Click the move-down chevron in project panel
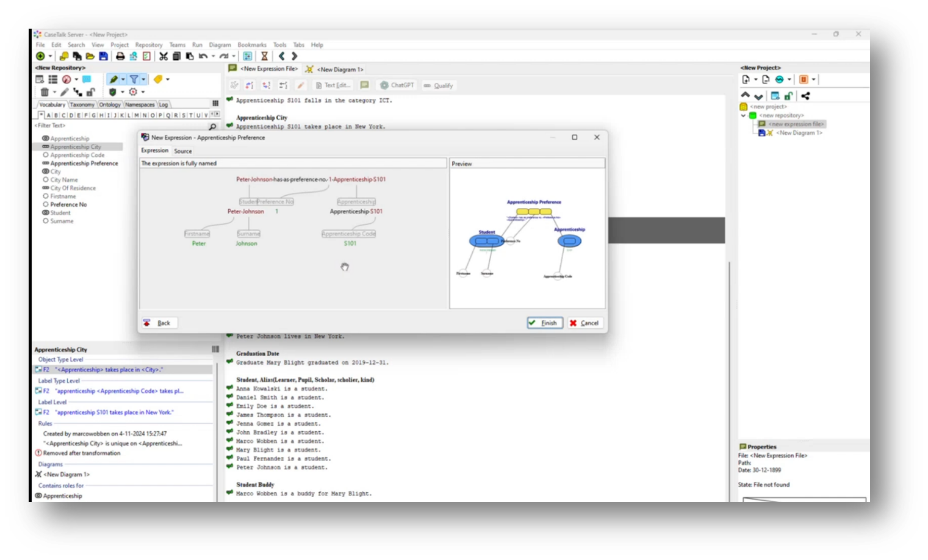Screen dimensions: 928x560 coord(758,96)
